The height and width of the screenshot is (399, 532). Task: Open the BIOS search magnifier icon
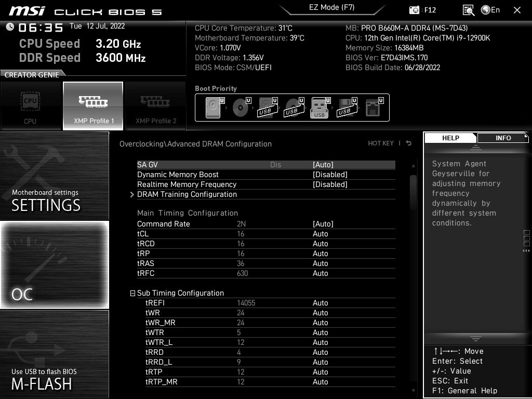click(x=468, y=10)
